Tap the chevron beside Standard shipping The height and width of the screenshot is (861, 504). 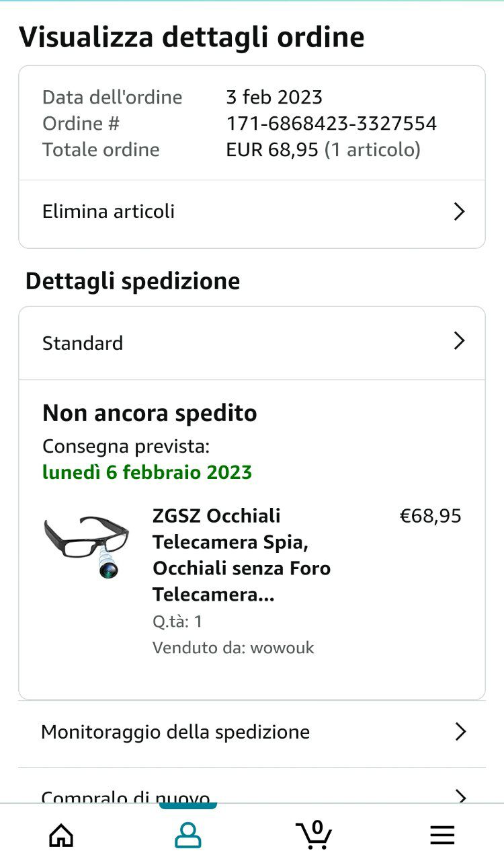click(460, 341)
